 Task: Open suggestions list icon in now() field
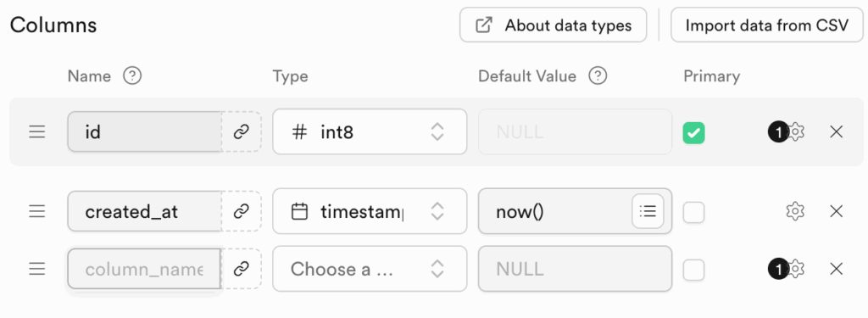(x=648, y=211)
